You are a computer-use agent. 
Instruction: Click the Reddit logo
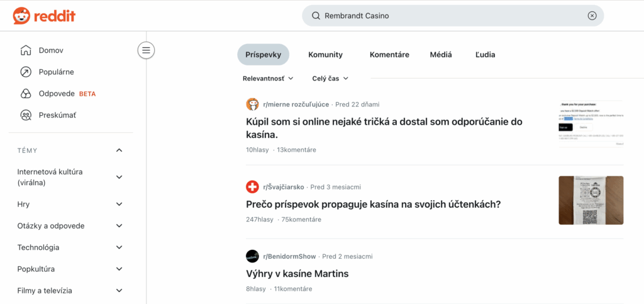pos(44,16)
